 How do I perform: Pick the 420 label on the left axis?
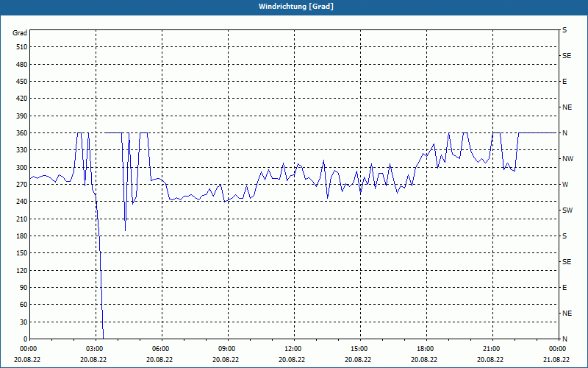[22, 99]
